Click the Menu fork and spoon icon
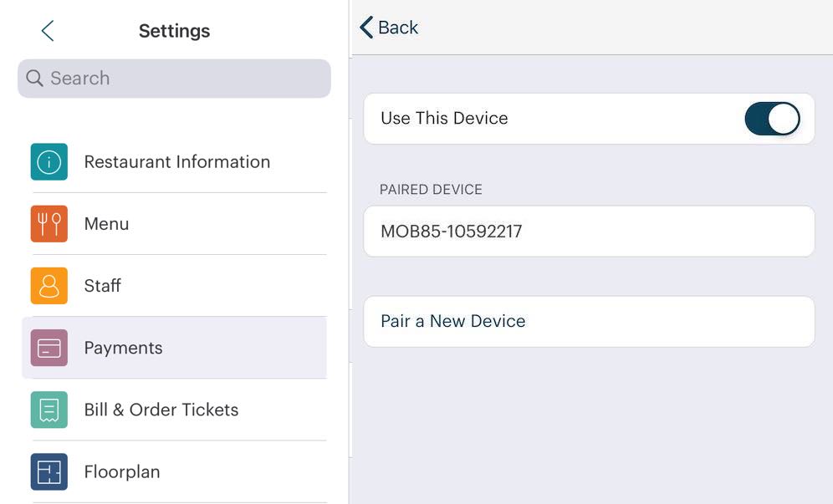Image resolution: width=833 pixels, height=504 pixels. point(49,224)
